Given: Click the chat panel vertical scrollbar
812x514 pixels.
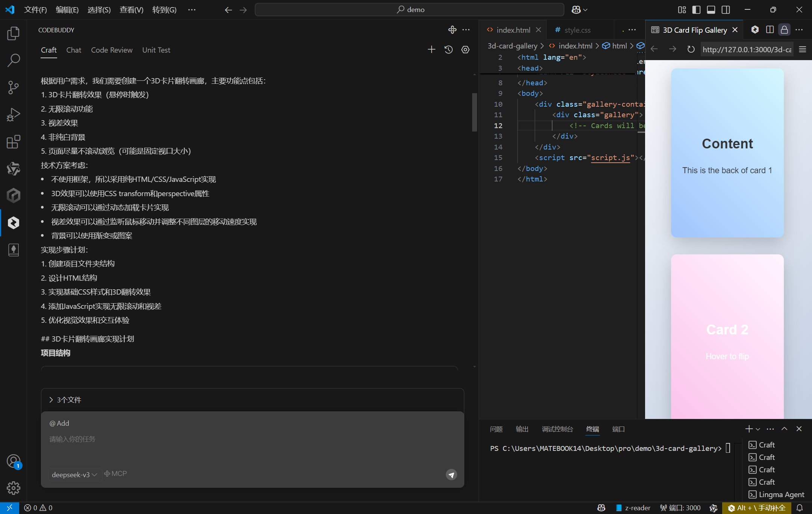Looking at the screenshot, I should click(474, 112).
